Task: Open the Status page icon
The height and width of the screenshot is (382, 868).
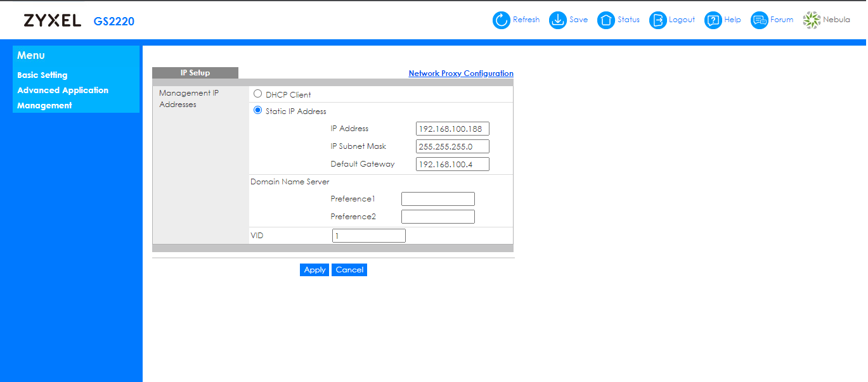Action: [606, 20]
